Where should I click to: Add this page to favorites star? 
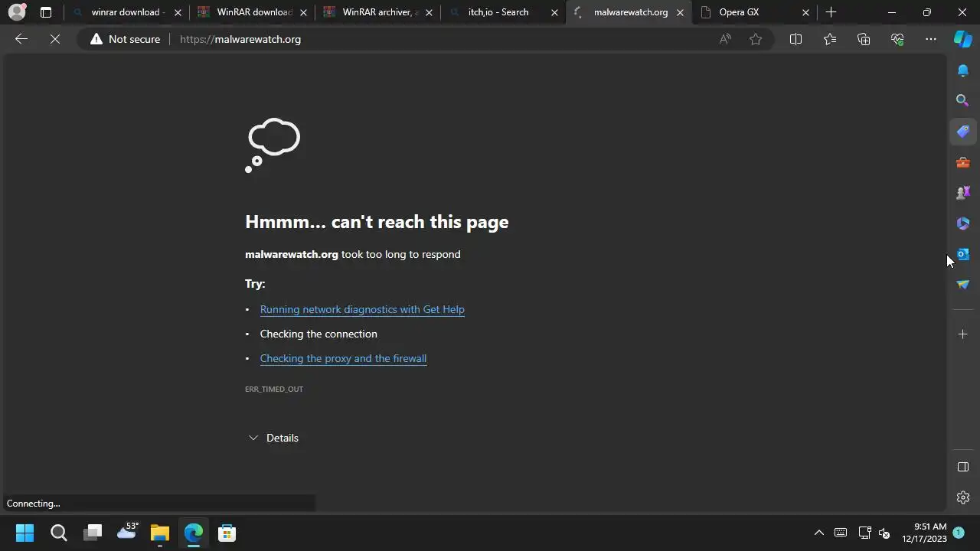pos(756,39)
